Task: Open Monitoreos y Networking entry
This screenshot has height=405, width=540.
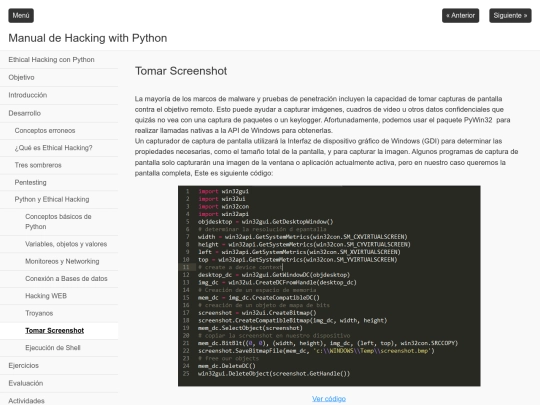Action: click(62, 261)
